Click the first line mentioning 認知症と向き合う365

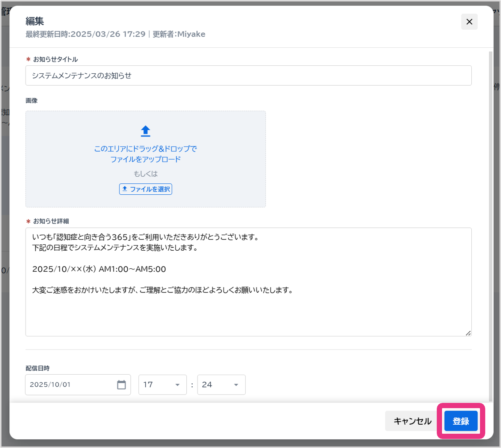tap(145, 237)
